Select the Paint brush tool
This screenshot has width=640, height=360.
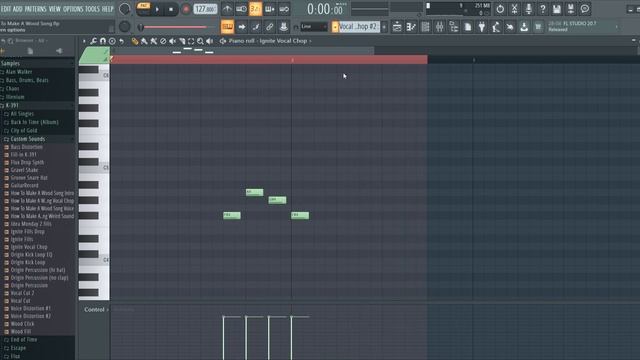[x=144, y=41]
